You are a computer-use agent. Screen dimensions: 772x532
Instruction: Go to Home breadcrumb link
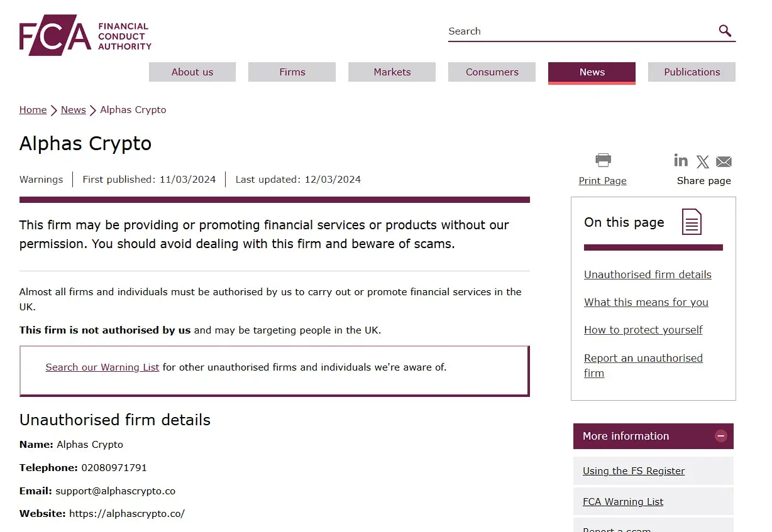coord(33,110)
